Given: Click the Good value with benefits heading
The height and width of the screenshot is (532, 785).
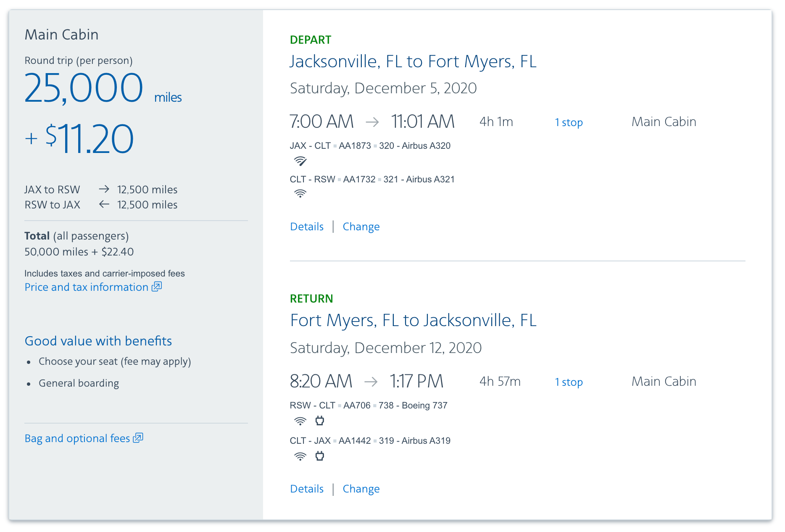Looking at the screenshot, I should [x=98, y=341].
